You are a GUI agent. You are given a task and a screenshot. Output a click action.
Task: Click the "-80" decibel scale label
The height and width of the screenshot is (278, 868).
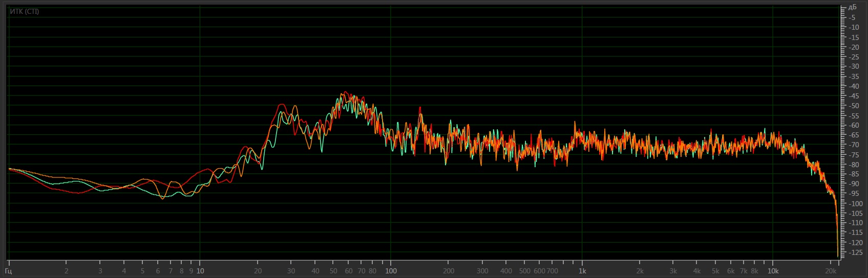[853, 164]
